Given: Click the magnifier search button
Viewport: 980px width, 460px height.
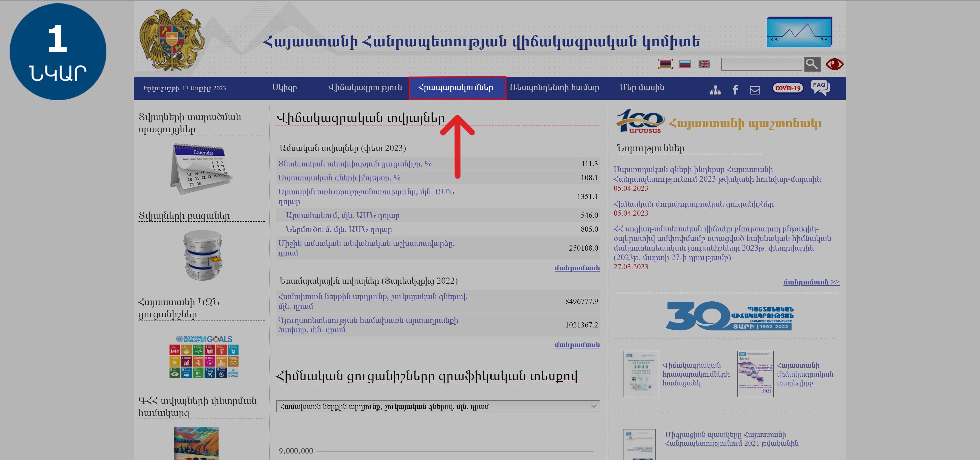Looking at the screenshot, I should (812, 64).
